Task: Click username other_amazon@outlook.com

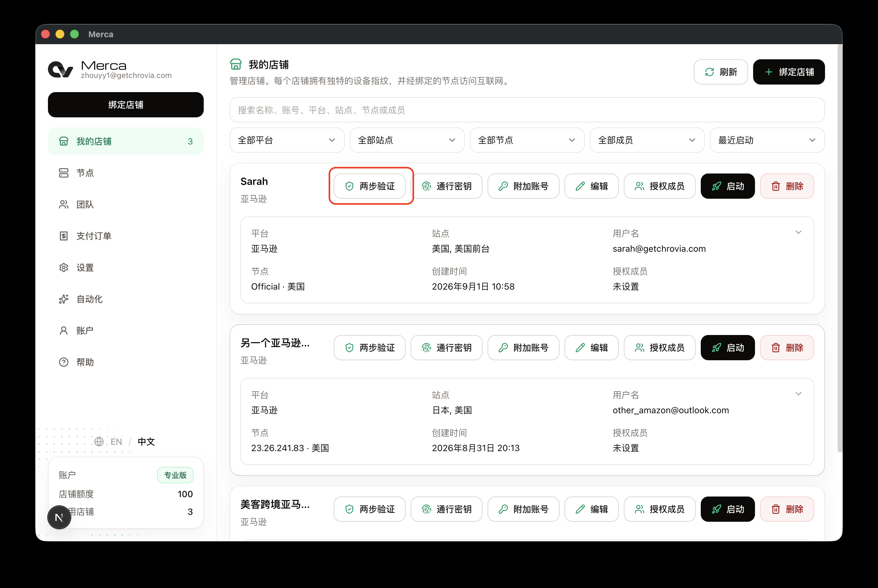Action: coord(671,410)
